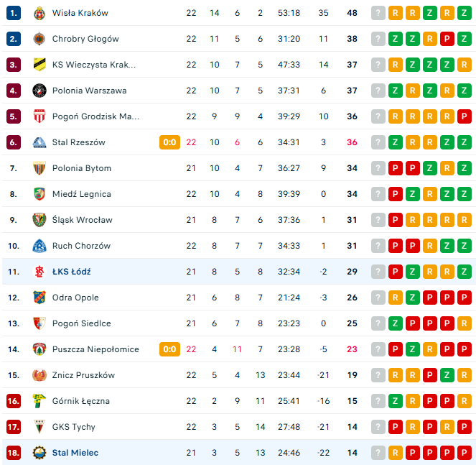Click the KS Wieczysta Kraków crest icon
Viewport: 476px width, 465px height.
click(x=39, y=65)
